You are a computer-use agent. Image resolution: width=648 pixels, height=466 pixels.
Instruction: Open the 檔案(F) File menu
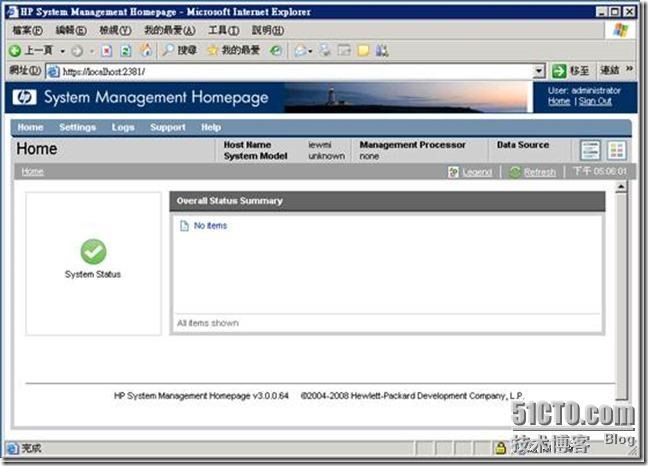coord(27,30)
